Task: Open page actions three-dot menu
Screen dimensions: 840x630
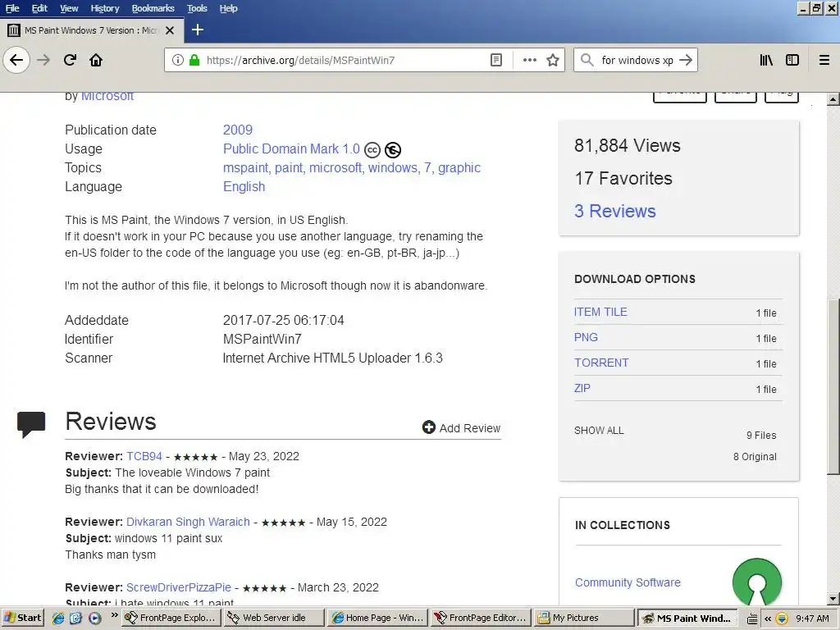Action: point(530,60)
